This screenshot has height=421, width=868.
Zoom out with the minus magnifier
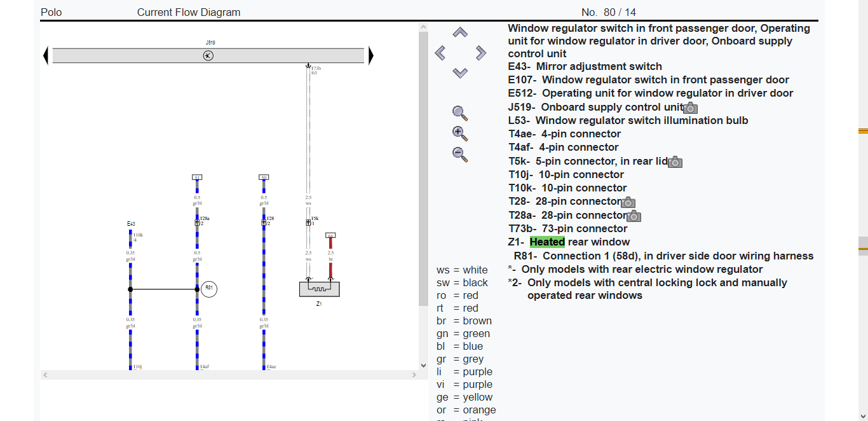click(x=460, y=154)
